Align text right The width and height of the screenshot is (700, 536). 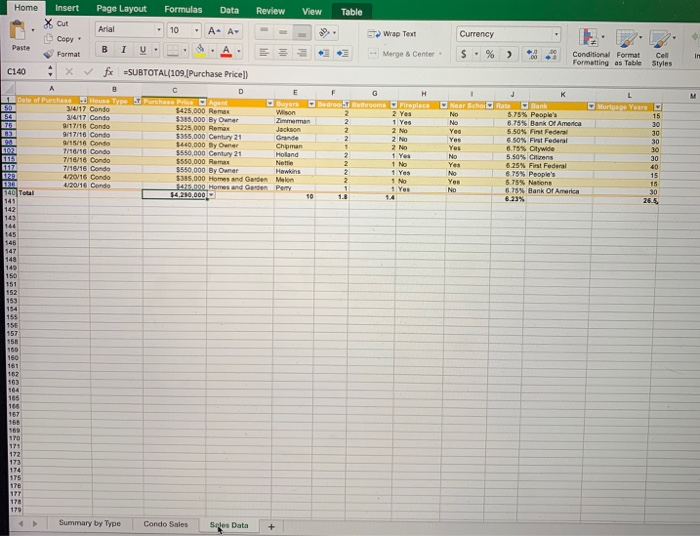tap(302, 53)
